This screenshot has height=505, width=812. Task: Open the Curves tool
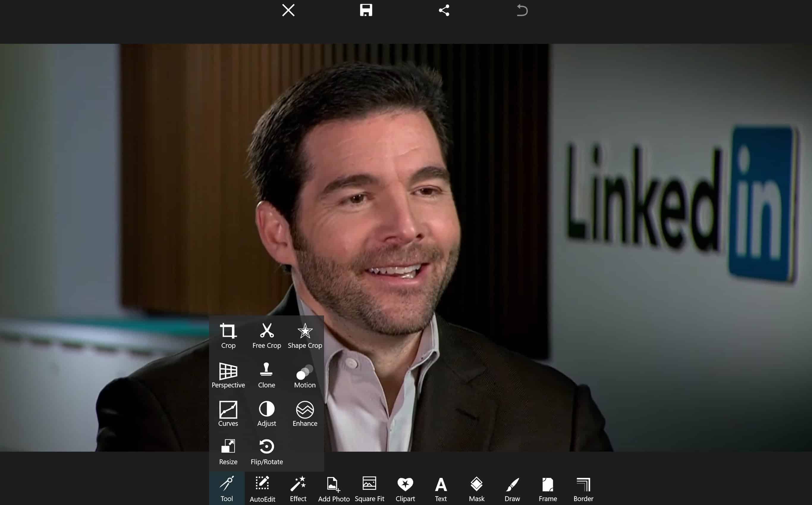pyautogui.click(x=228, y=414)
